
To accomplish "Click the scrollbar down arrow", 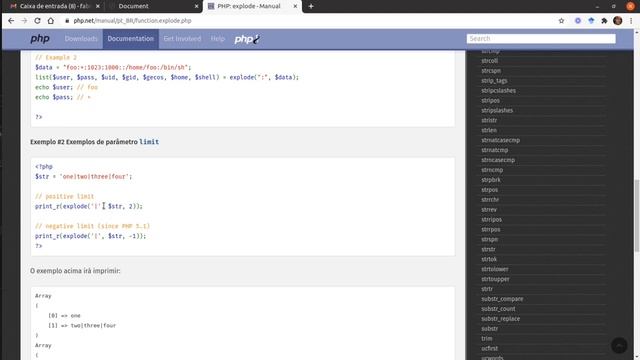I will (x=637, y=357).
